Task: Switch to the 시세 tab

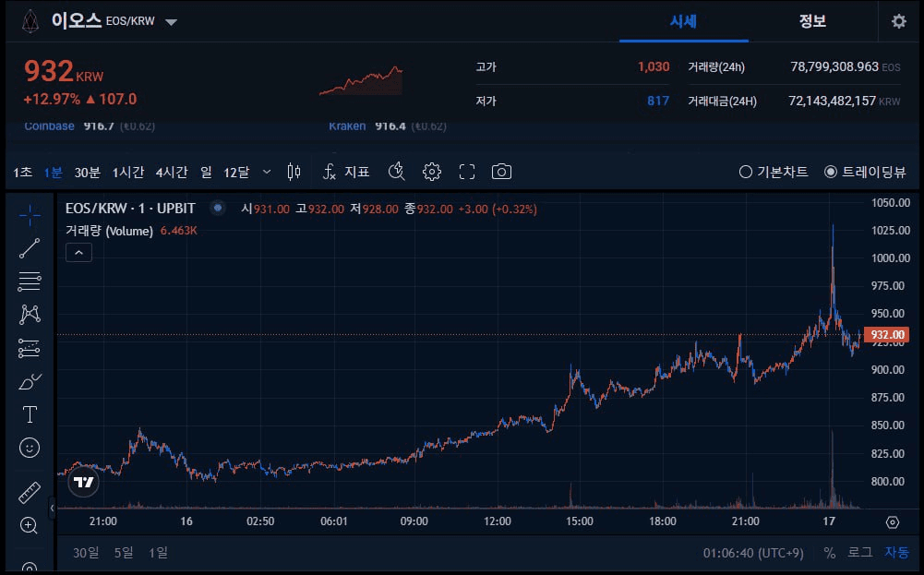Action: tap(684, 22)
